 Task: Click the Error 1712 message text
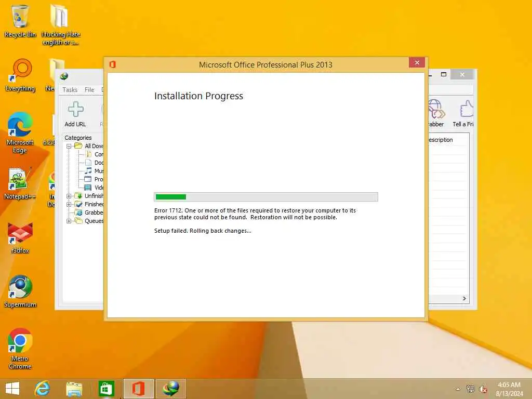255,214
